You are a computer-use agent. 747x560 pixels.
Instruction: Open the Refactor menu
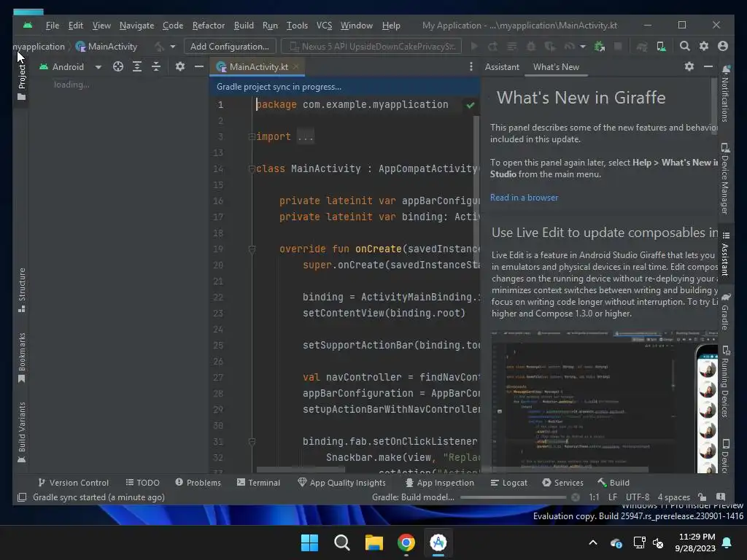(208, 26)
